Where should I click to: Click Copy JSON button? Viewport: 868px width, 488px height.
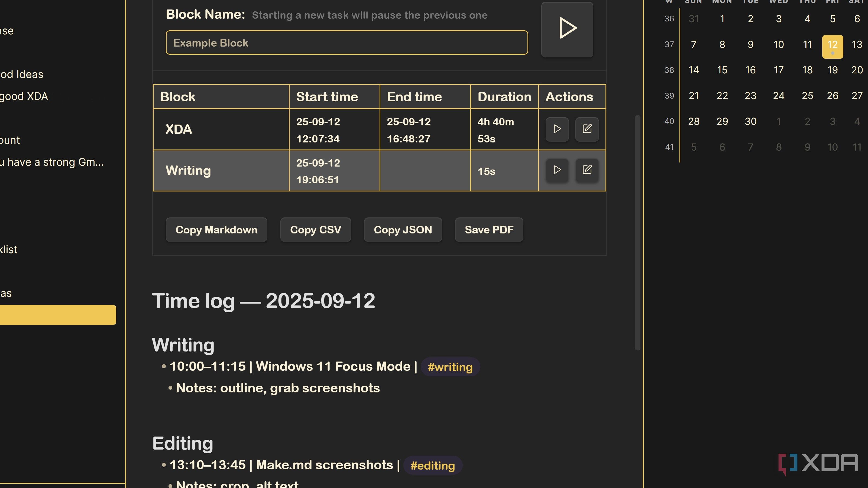(x=403, y=230)
